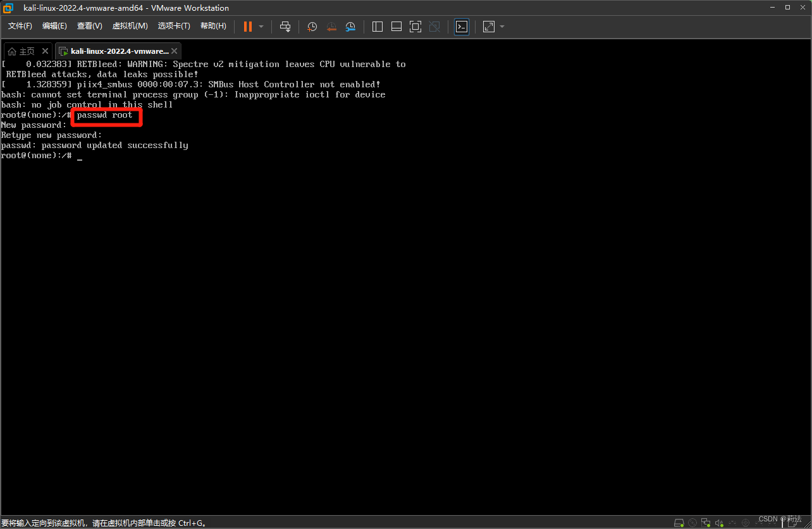The width and height of the screenshot is (812, 529).
Task: Click the CD/DVD drive status icon
Action: (x=692, y=523)
